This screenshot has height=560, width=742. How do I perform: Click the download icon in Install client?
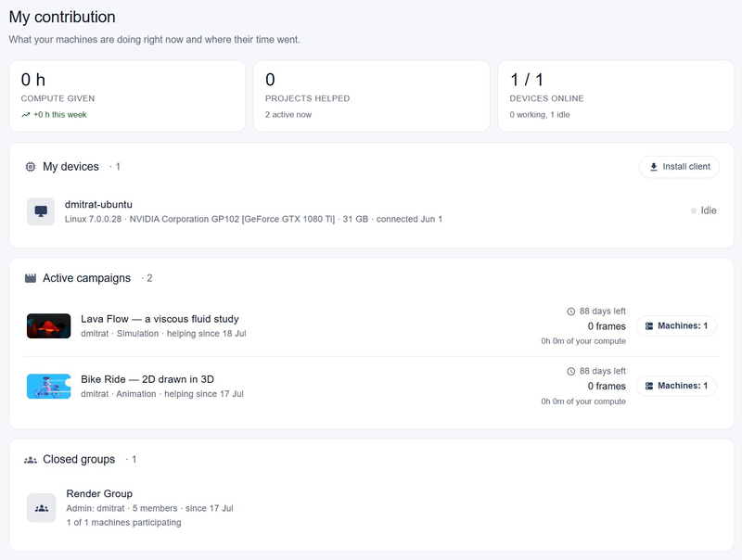pos(654,167)
